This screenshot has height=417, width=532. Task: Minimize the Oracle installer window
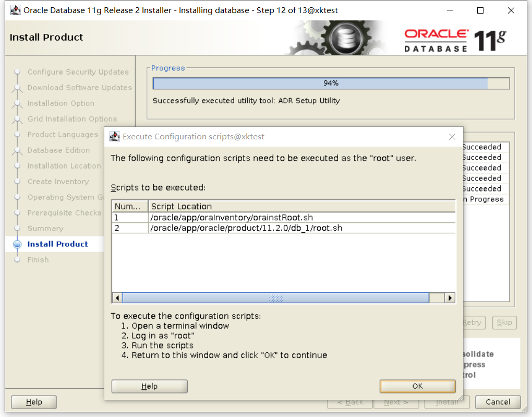tap(450, 10)
